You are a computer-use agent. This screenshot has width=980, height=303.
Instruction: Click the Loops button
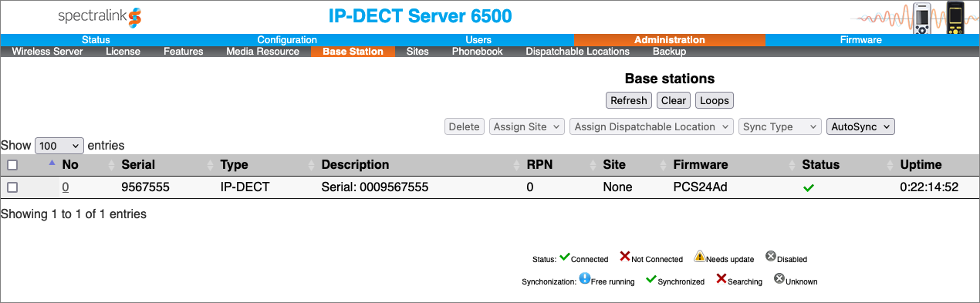[715, 100]
